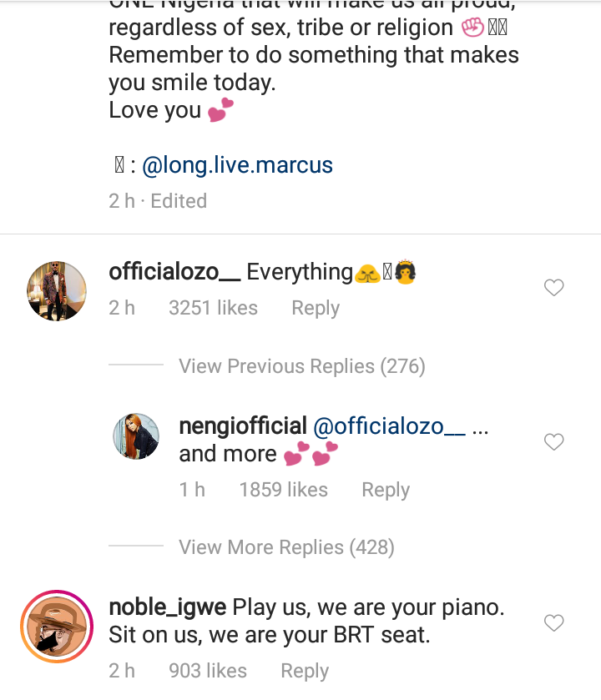Open officialozo__ profile picture
Viewport: 601px width, 700px height.
57,291
